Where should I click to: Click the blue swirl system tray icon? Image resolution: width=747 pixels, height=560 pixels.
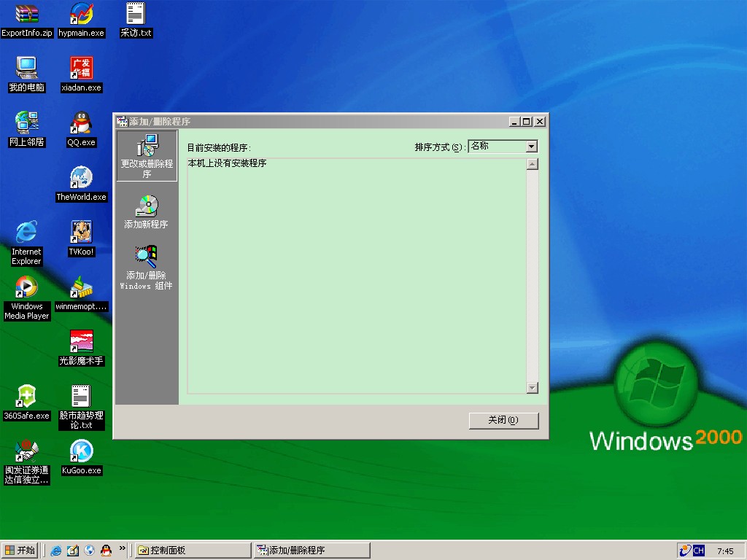point(684,551)
